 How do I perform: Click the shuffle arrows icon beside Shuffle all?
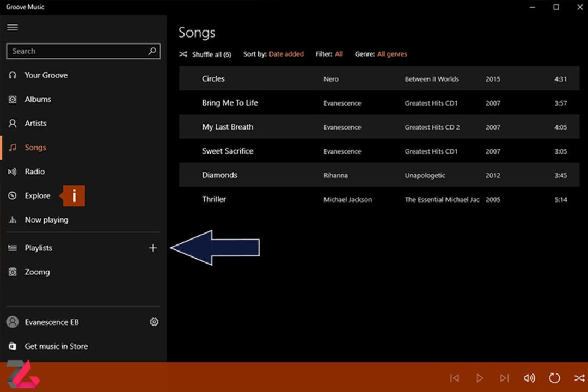point(183,54)
